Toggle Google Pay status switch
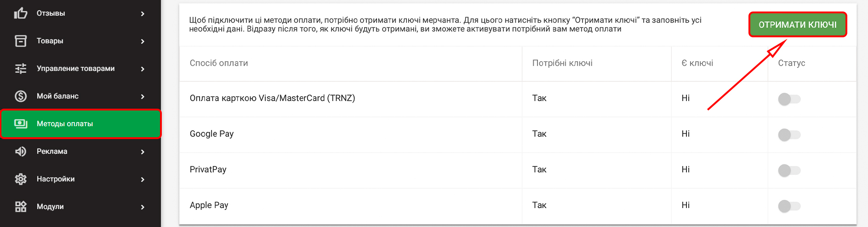Image resolution: width=868 pixels, height=227 pixels. pos(789,135)
